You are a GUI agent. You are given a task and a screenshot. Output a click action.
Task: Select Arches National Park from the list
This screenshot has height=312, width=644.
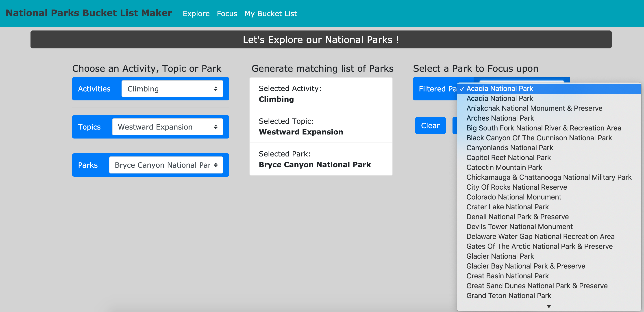(x=500, y=118)
